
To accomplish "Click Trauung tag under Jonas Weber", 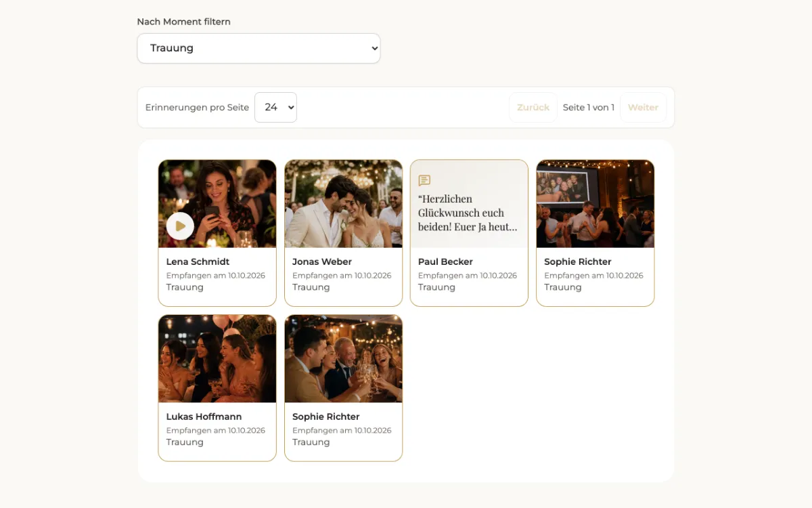I will tap(311, 287).
